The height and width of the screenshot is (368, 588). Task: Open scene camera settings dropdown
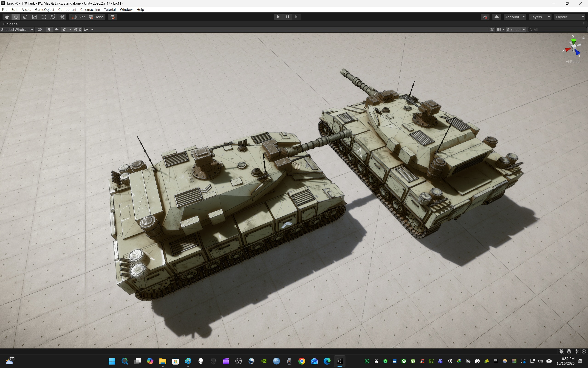501,29
